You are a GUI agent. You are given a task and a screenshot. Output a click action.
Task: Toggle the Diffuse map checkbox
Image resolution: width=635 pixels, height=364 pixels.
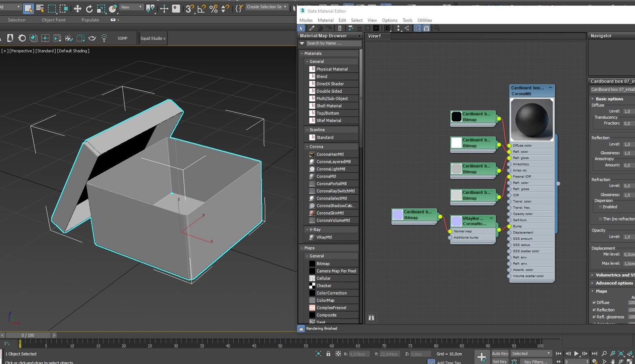(x=594, y=302)
